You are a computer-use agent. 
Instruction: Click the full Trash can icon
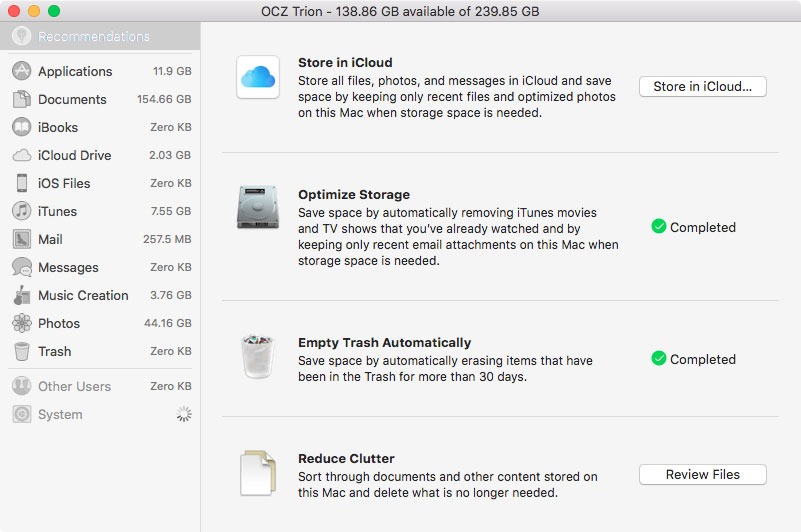[x=257, y=357]
